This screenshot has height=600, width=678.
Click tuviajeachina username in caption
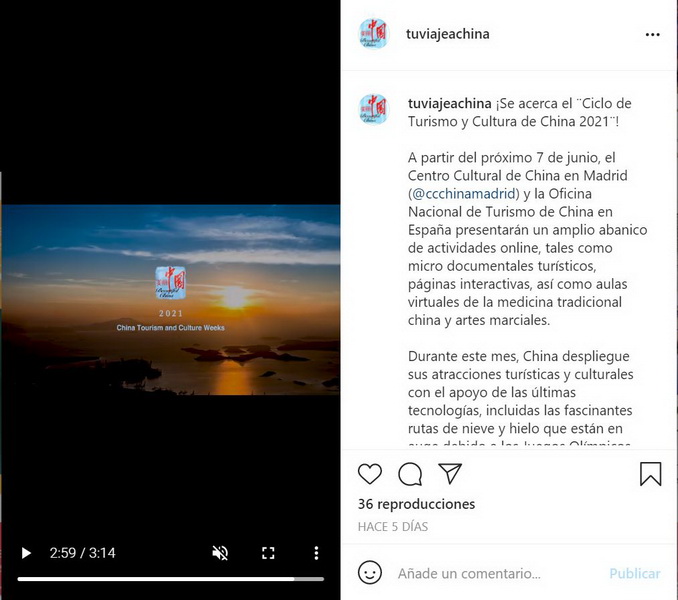point(449,104)
